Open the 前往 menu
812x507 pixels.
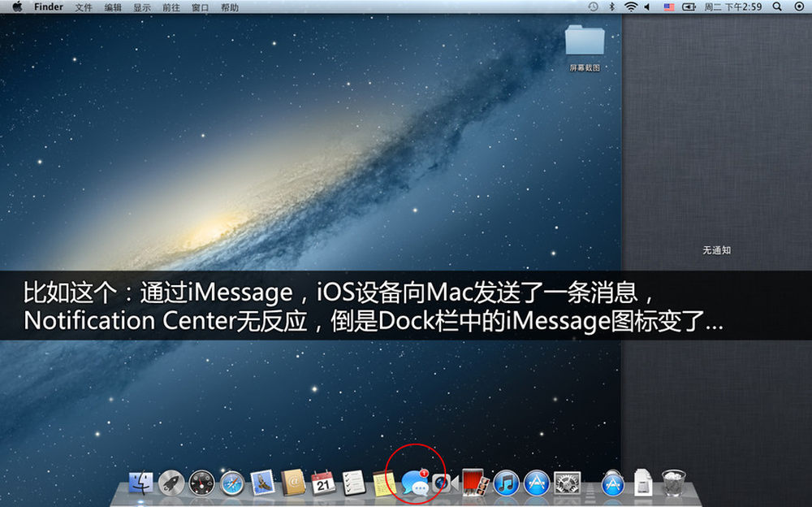pos(171,7)
